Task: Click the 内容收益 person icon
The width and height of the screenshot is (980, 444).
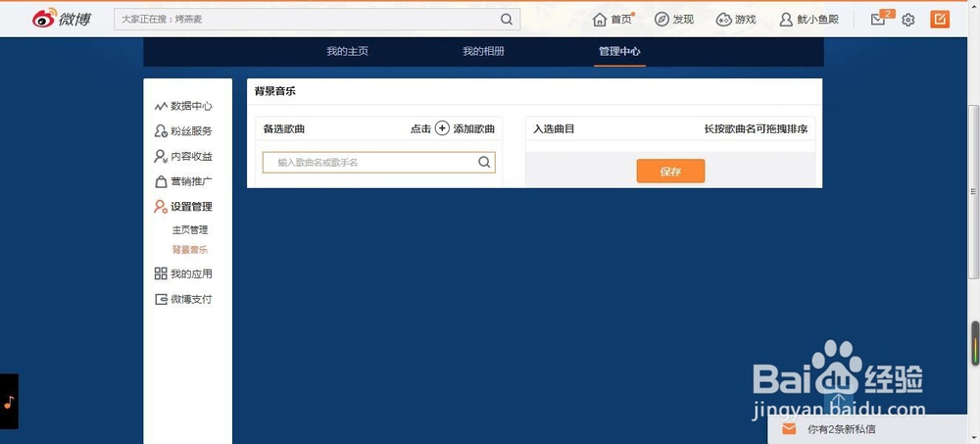Action: coord(161,157)
